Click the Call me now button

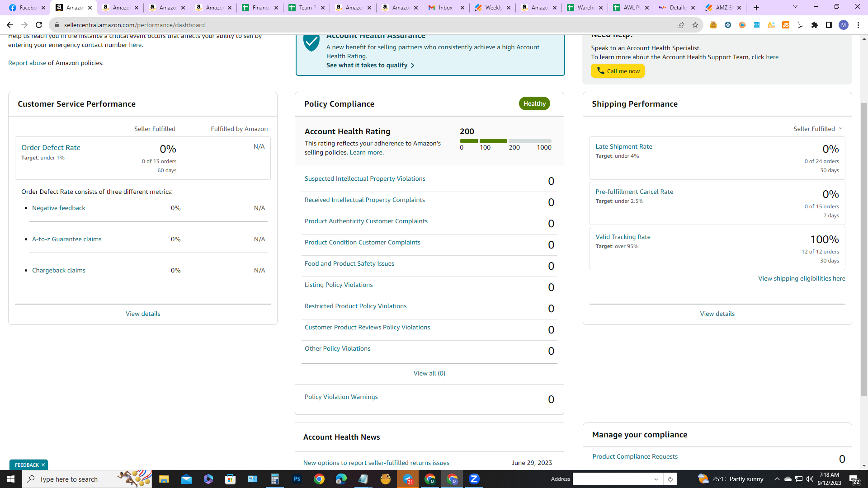(x=618, y=71)
